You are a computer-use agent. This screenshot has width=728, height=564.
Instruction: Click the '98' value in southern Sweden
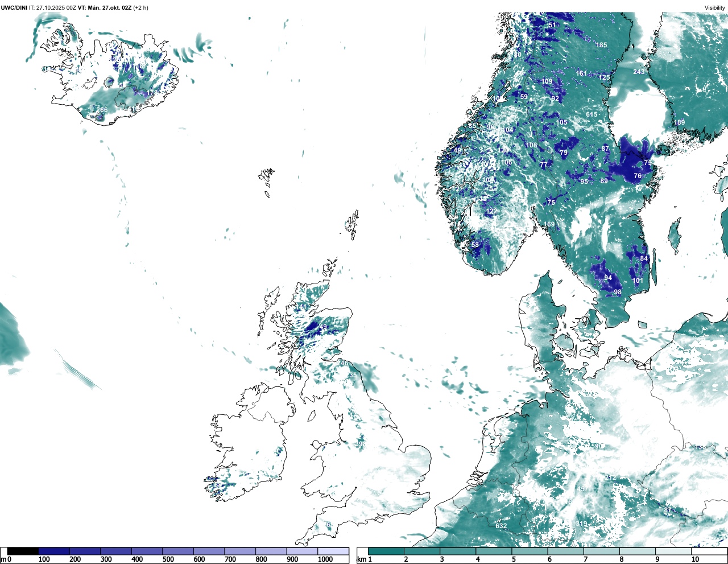pyautogui.click(x=618, y=292)
